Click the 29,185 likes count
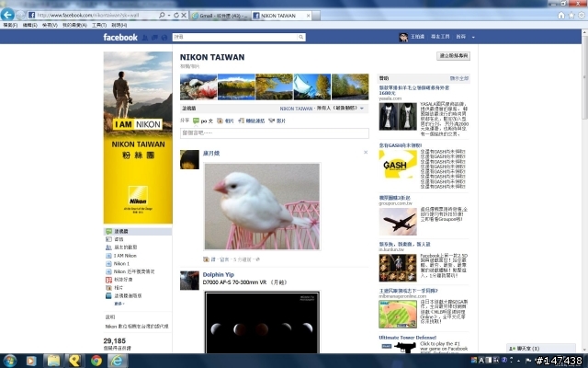 [x=114, y=341]
